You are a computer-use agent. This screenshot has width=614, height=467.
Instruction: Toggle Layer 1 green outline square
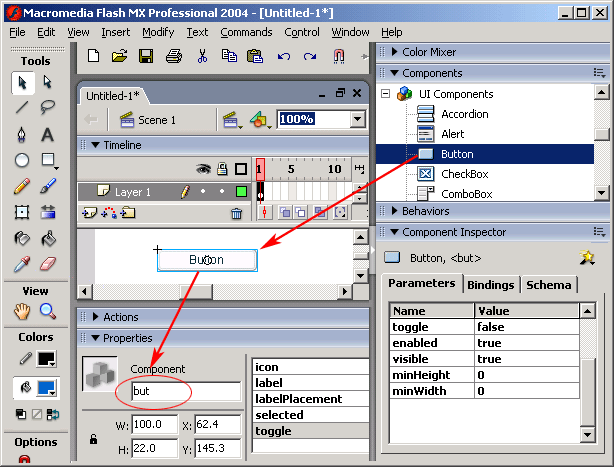tap(242, 191)
